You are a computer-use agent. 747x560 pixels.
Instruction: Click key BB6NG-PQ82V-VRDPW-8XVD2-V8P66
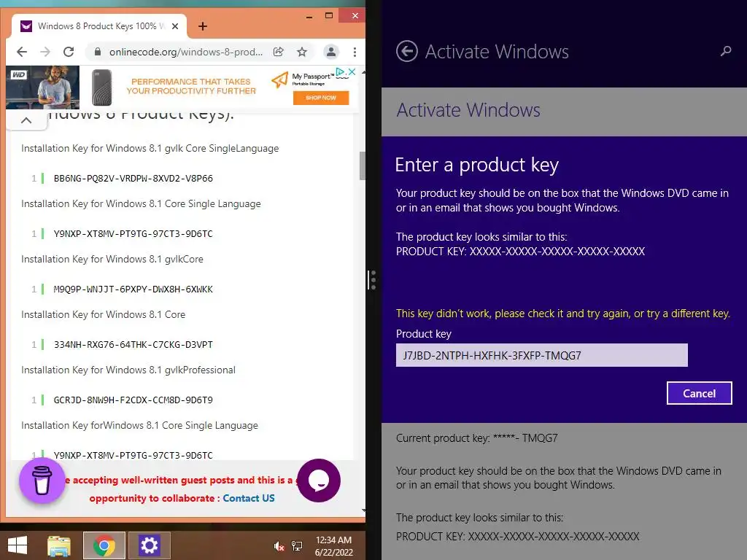(x=133, y=179)
